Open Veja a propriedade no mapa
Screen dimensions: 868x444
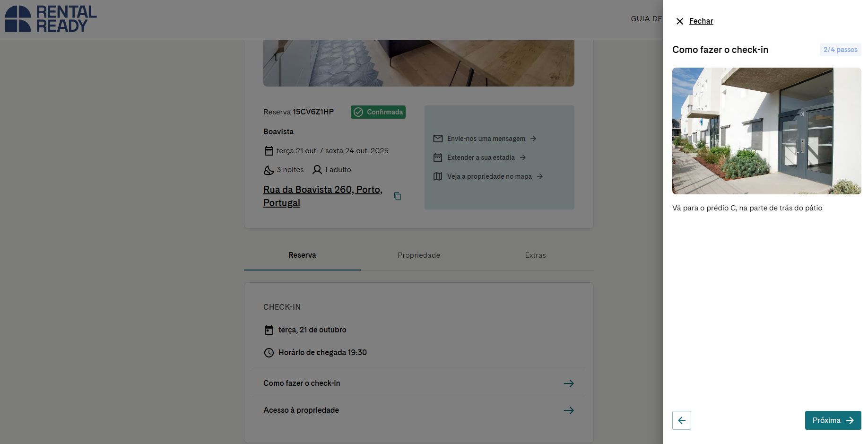pos(489,176)
